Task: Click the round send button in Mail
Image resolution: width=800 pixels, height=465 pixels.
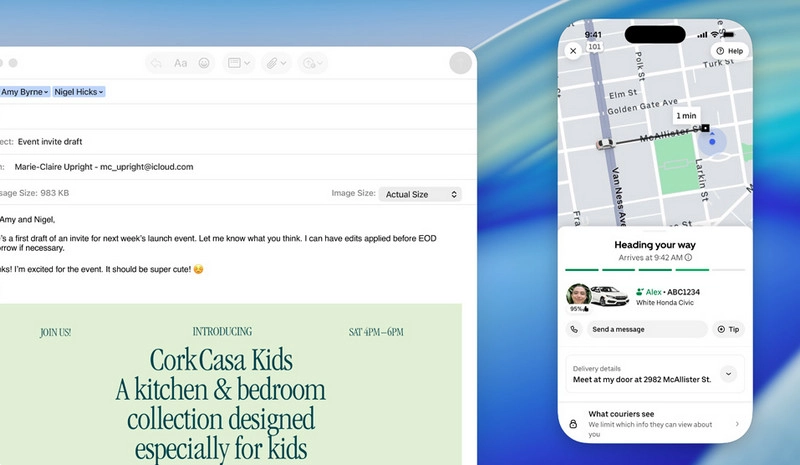Action: tap(460, 63)
